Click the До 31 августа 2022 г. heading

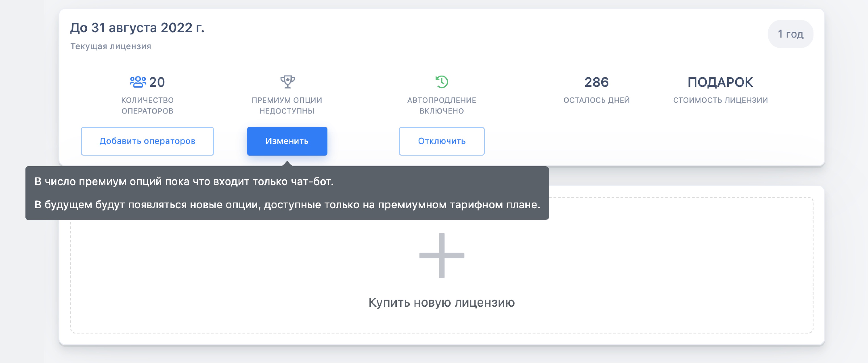(x=137, y=28)
